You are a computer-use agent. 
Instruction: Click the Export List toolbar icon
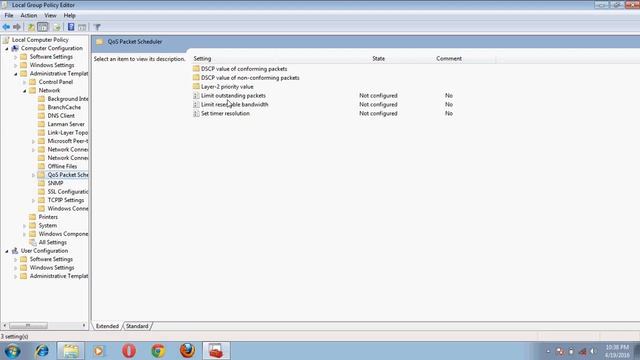(57, 27)
